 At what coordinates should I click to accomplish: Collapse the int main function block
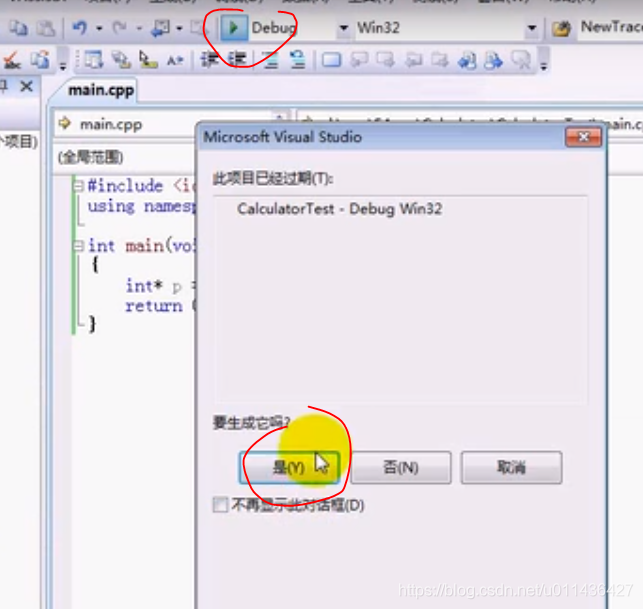tap(78, 246)
